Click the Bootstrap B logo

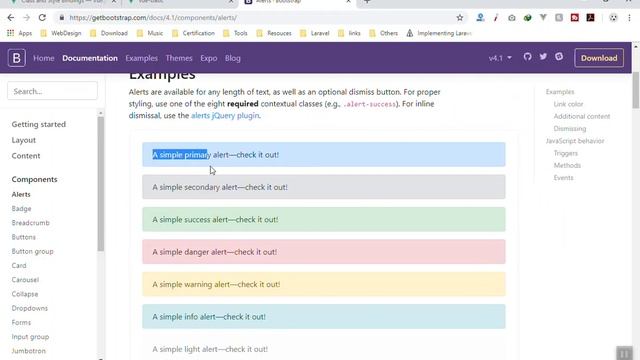pyautogui.click(x=17, y=58)
